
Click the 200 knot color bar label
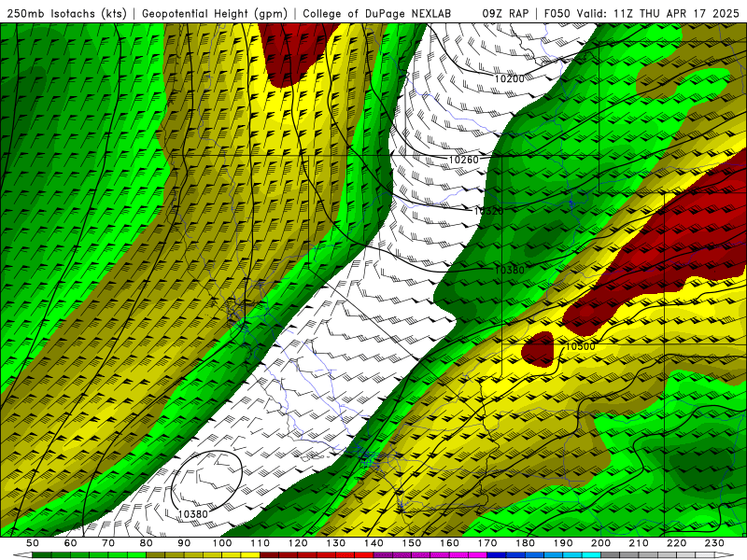600,543
